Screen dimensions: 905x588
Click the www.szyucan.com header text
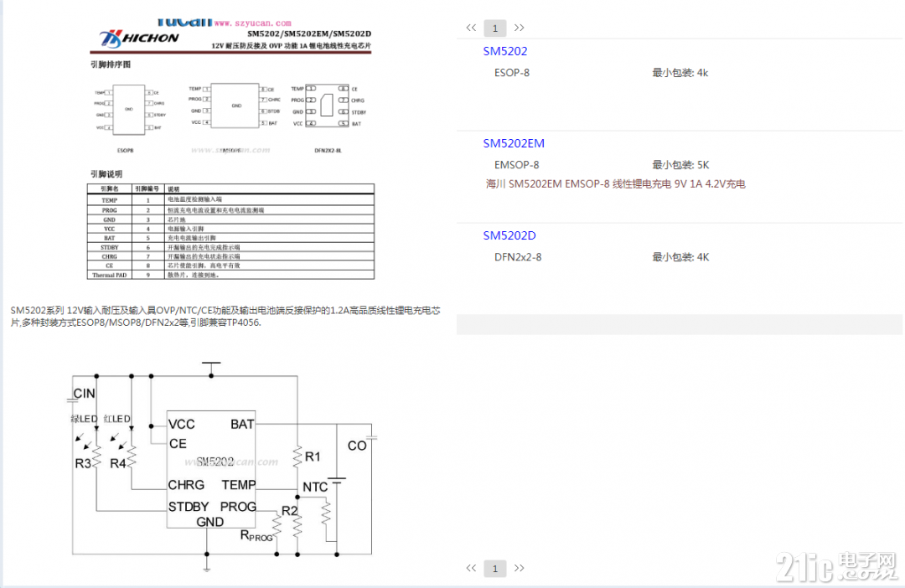click(x=252, y=23)
